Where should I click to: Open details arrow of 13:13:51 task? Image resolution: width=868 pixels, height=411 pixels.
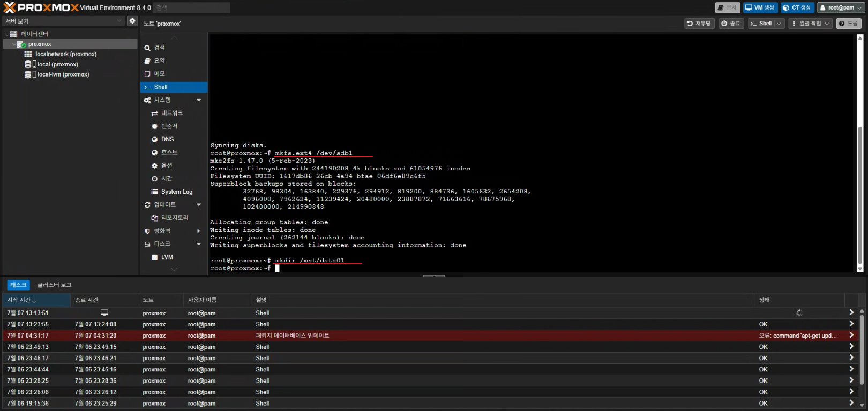point(851,313)
